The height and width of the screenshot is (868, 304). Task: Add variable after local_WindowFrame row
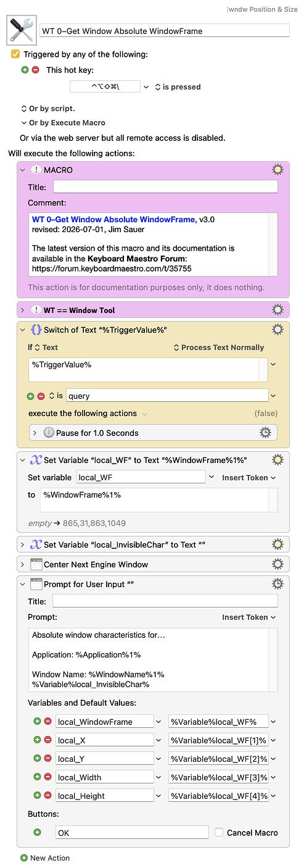pos(37,721)
